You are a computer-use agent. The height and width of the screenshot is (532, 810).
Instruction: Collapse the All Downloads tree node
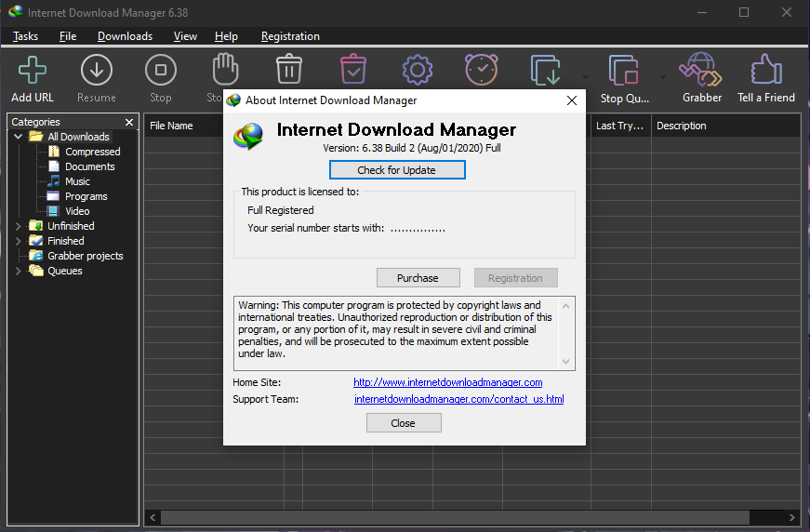[x=18, y=137]
